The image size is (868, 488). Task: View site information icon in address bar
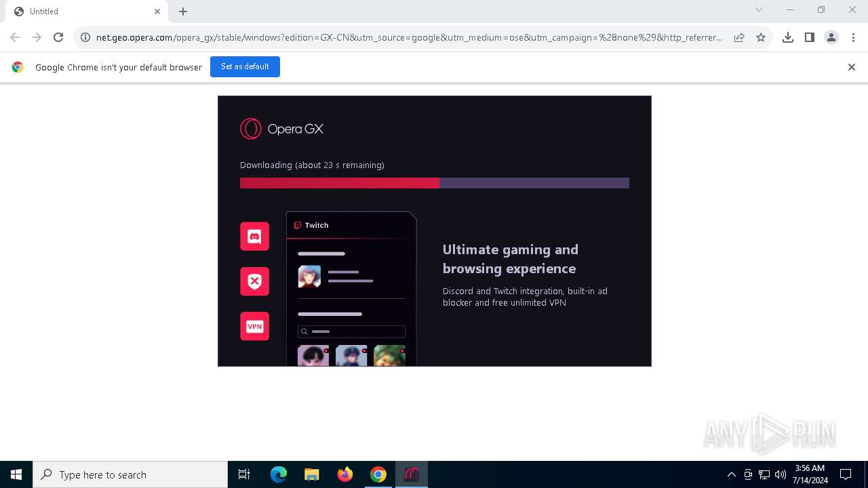[x=85, y=37]
